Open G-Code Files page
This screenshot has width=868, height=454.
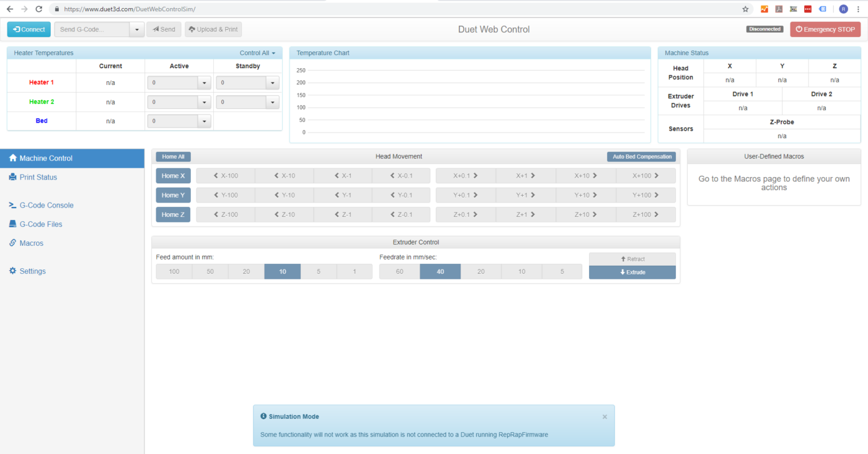tap(72, 224)
